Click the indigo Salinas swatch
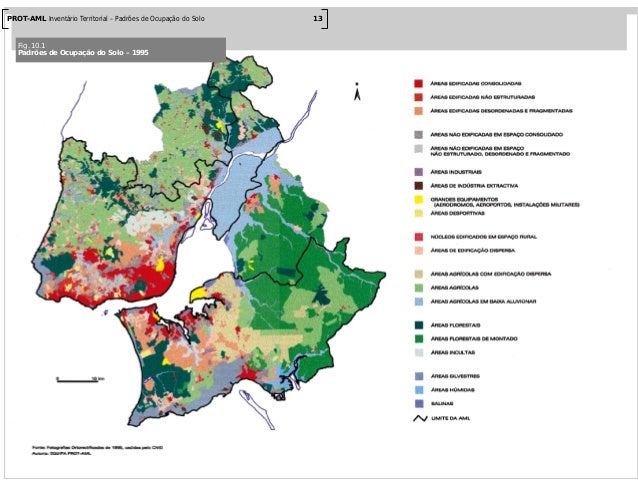Image resolution: width=638 pixels, height=487 pixels. coord(418,404)
